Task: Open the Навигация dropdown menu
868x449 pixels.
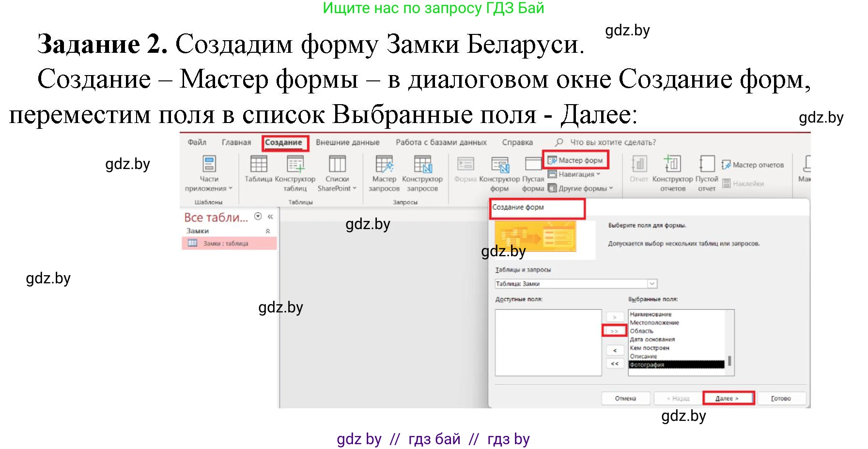Action: point(576,174)
